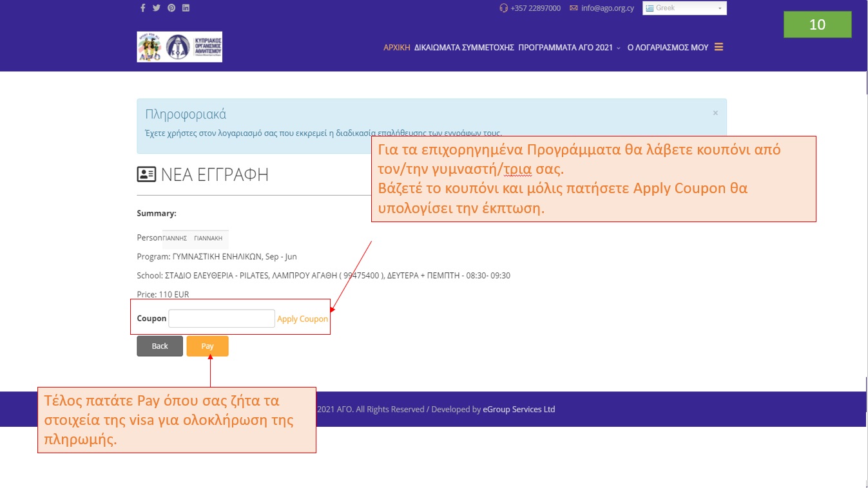Open eGroup Services Ltd footer link
Screen dimensions: 868x488
pos(519,409)
